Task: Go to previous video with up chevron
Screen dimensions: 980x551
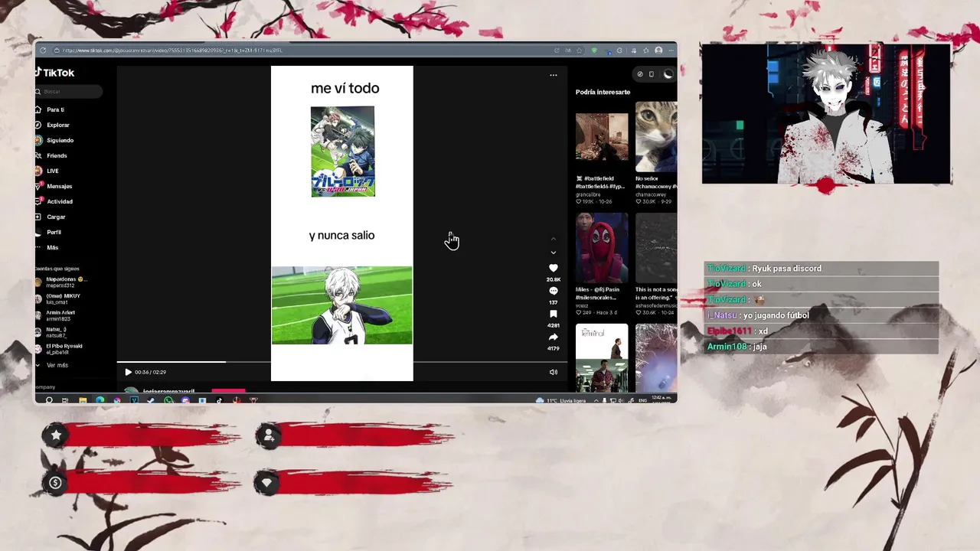Action: [553, 239]
